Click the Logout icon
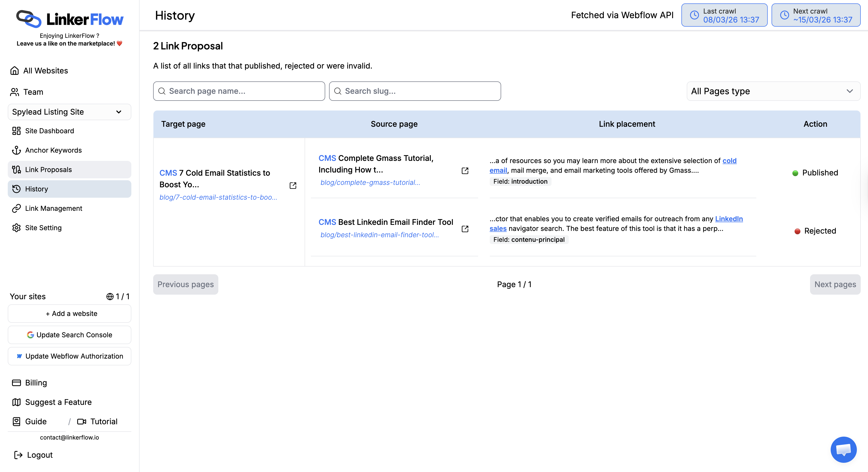 [x=18, y=455]
